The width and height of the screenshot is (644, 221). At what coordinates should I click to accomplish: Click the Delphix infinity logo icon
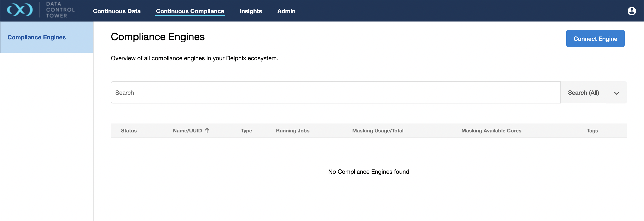20,10
